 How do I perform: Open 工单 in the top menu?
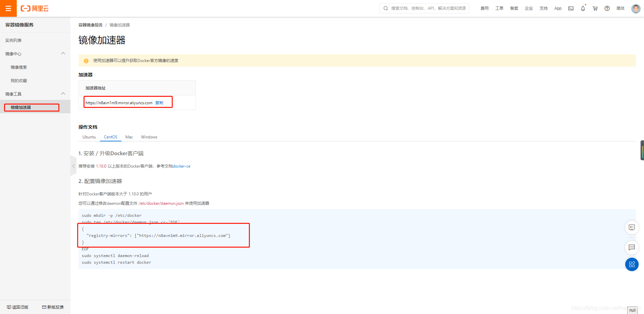pyautogui.click(x=499, y=8)
